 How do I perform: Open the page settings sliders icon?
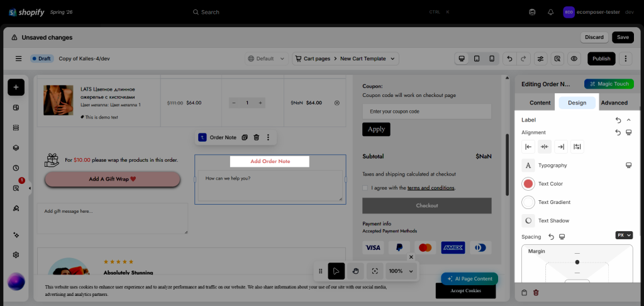click(540, 59)
